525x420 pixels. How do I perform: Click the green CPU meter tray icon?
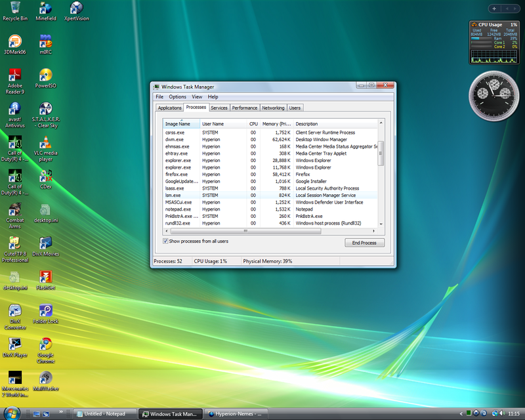coord(469,413)
